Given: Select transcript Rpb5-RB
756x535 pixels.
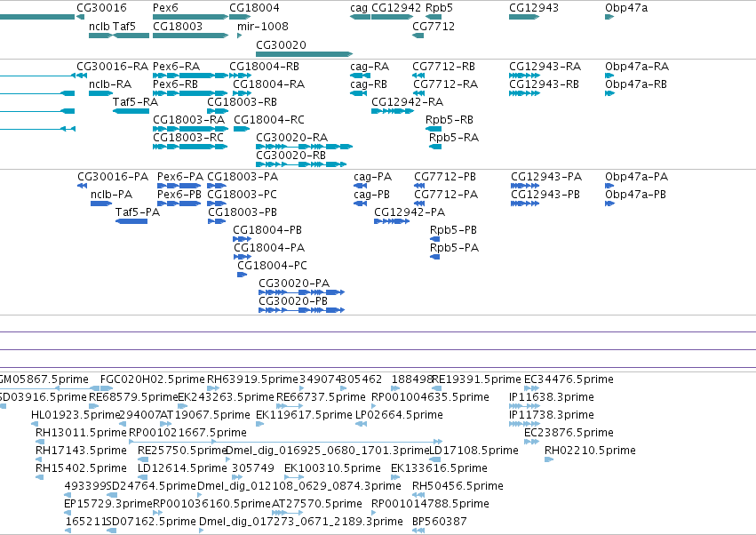Looking at the screenshot, I should click(450, 120).
